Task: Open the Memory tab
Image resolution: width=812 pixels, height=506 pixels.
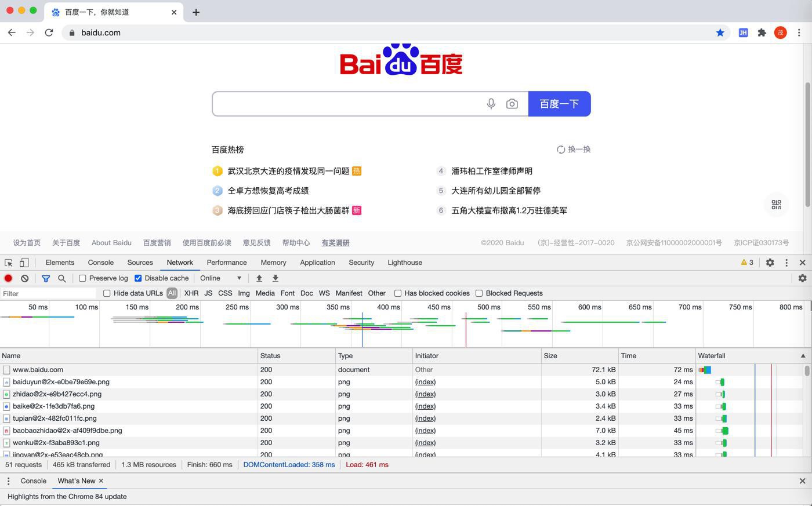Action: pos(273,263)
